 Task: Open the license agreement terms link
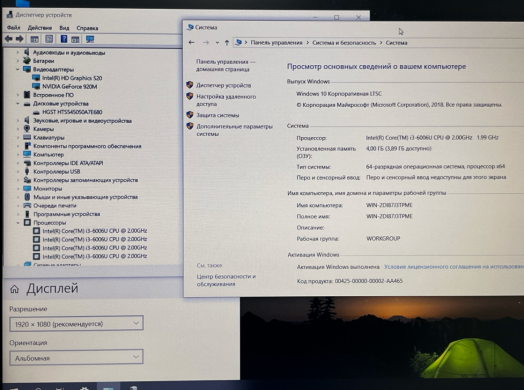454,267
